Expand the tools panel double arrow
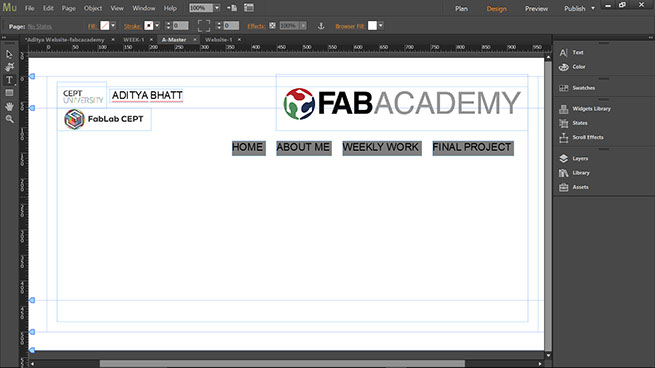 pos(4,38)
